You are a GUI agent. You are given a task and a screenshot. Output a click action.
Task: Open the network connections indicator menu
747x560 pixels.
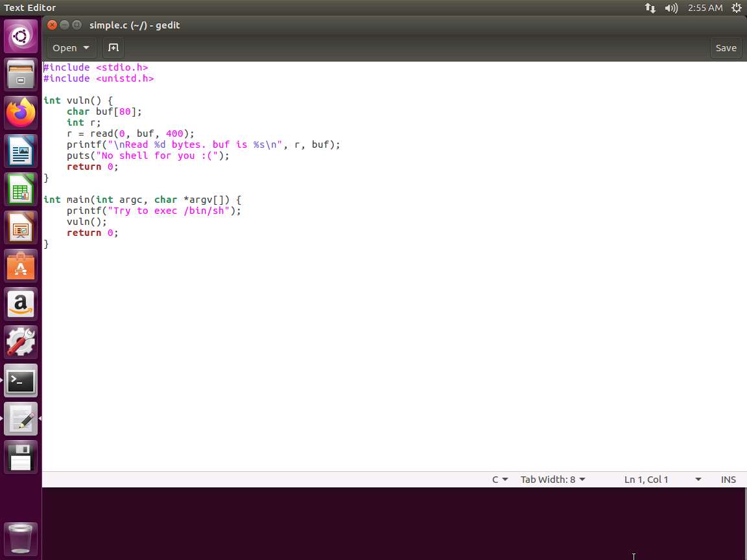[x=650, y=8]
